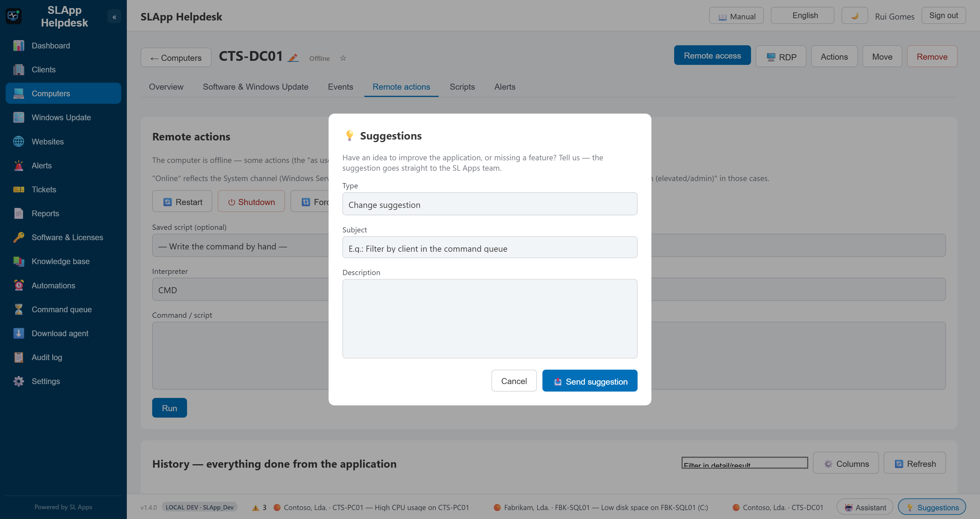
Task: Switch to the Scripts tab
Action: [x=462, y=87]
